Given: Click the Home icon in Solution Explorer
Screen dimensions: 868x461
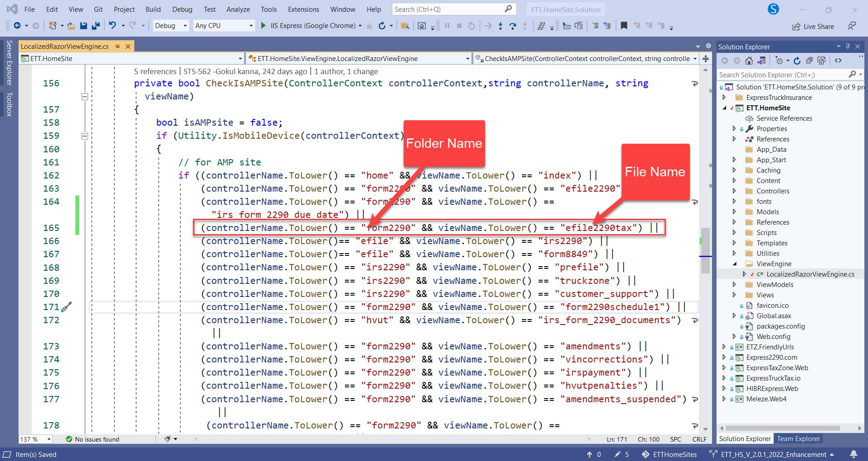Looking at the screenshot, I should pos(749,61).
